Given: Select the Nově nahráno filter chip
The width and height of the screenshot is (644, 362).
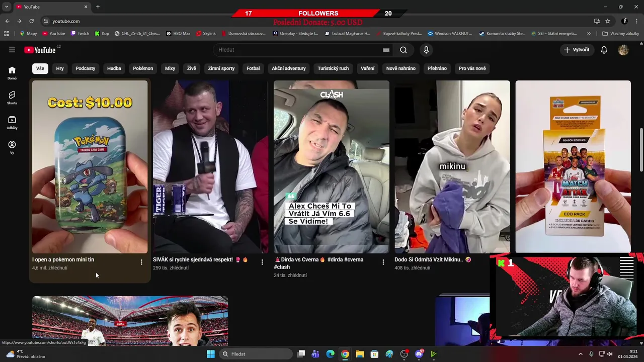Looking at the screenshot, I should click(401, 68).
